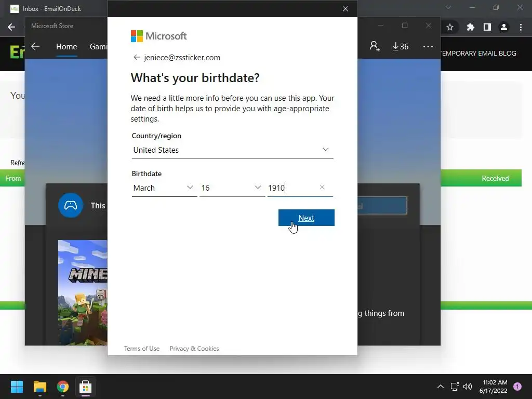Navigate back in Chrome browser

click(x=11, y=27)
